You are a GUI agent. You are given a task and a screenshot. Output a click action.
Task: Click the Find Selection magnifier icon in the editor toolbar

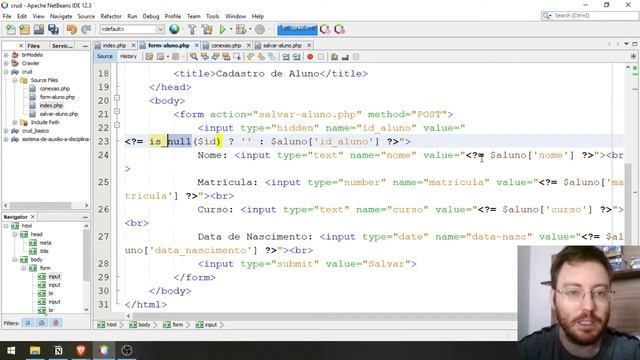pyautogui.click(x=194, y=57)
